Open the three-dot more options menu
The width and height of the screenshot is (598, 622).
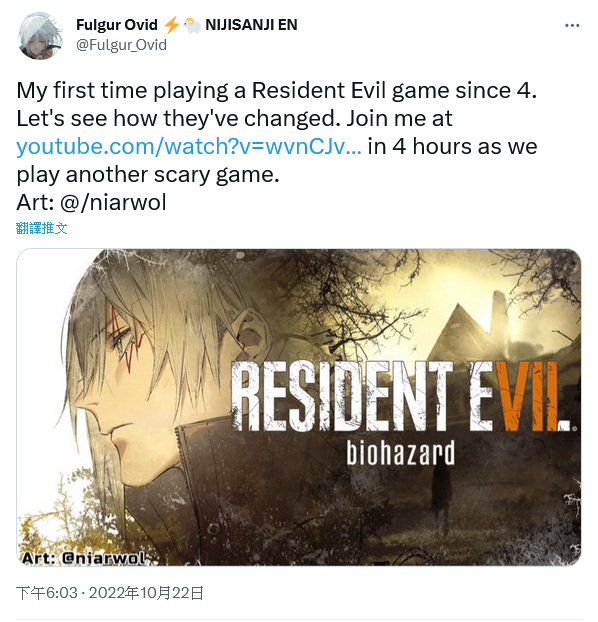tap(572, 25)
